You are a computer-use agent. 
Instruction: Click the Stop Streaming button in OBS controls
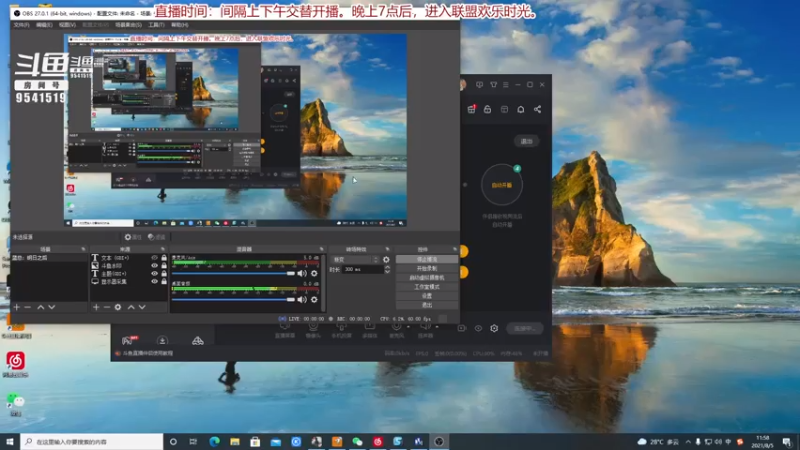coord(427,259)
